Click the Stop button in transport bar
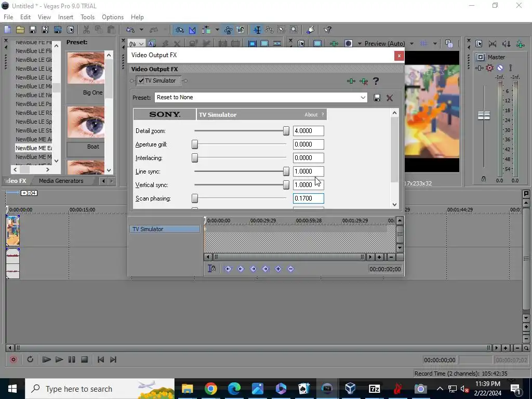 click(85, 360)
